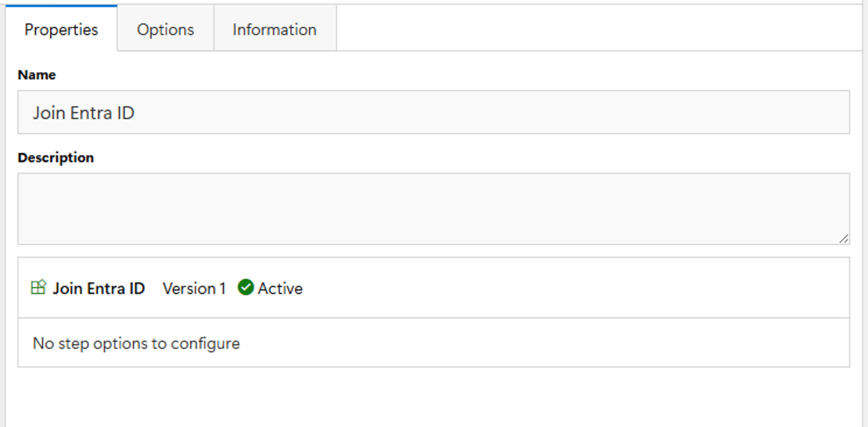This screenshot has height=427, width=868.
Task: Grab the Description box resize handle
Action: pyautogui.click(x=844, y=239)
